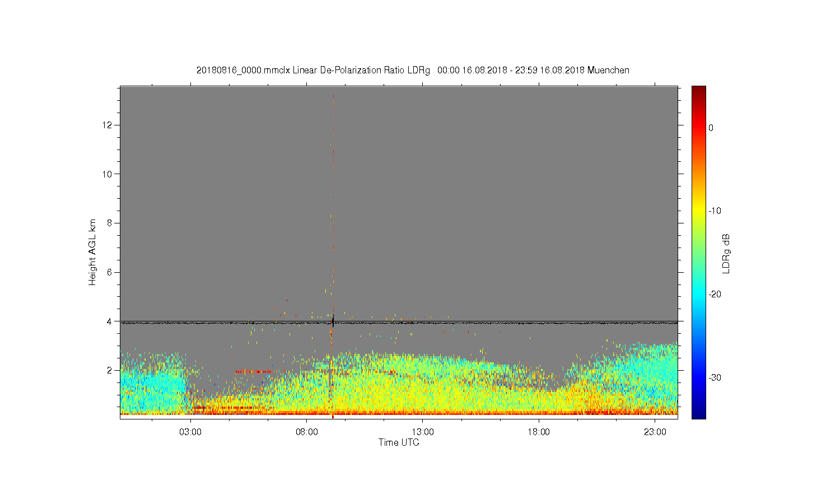Click the 18:00 time tick label
This screenshot has height=504, width=840.
pos(539,432)
